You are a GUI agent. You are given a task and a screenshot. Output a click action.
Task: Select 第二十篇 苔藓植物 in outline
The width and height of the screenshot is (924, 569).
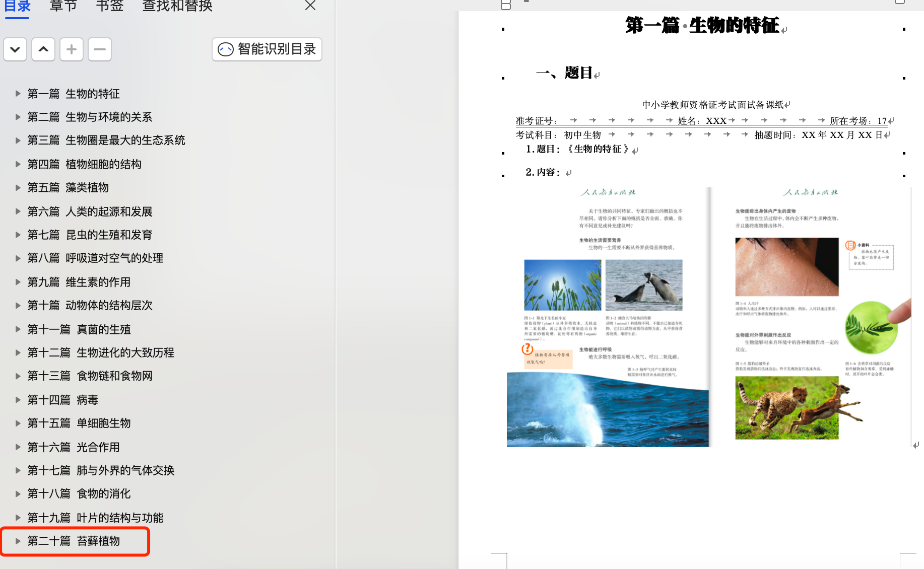[73, 541]
